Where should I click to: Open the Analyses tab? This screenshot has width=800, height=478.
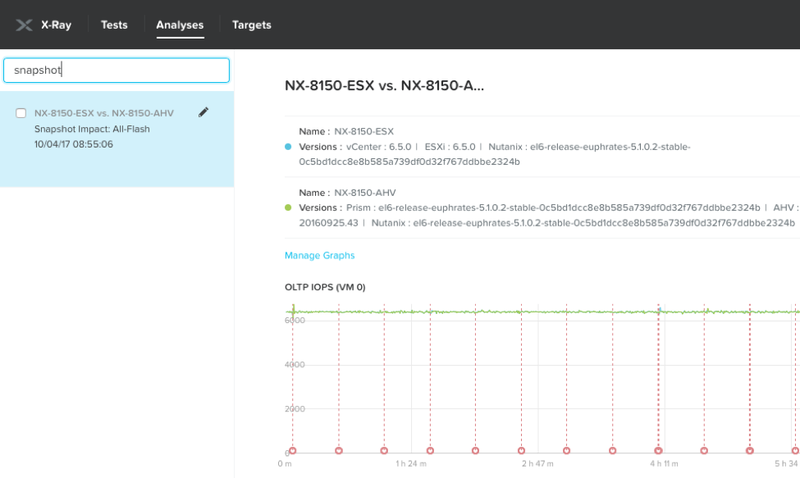pos(180,25)
